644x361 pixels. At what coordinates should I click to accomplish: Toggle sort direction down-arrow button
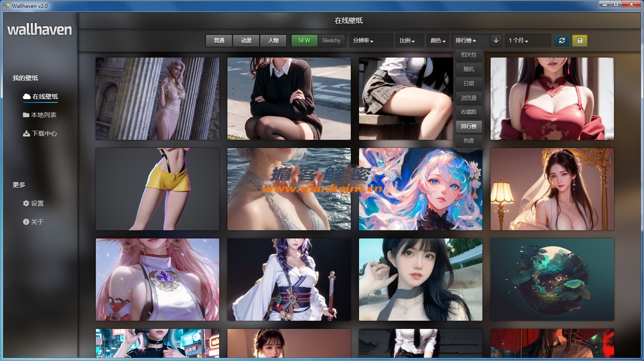[x=496, y=40]
